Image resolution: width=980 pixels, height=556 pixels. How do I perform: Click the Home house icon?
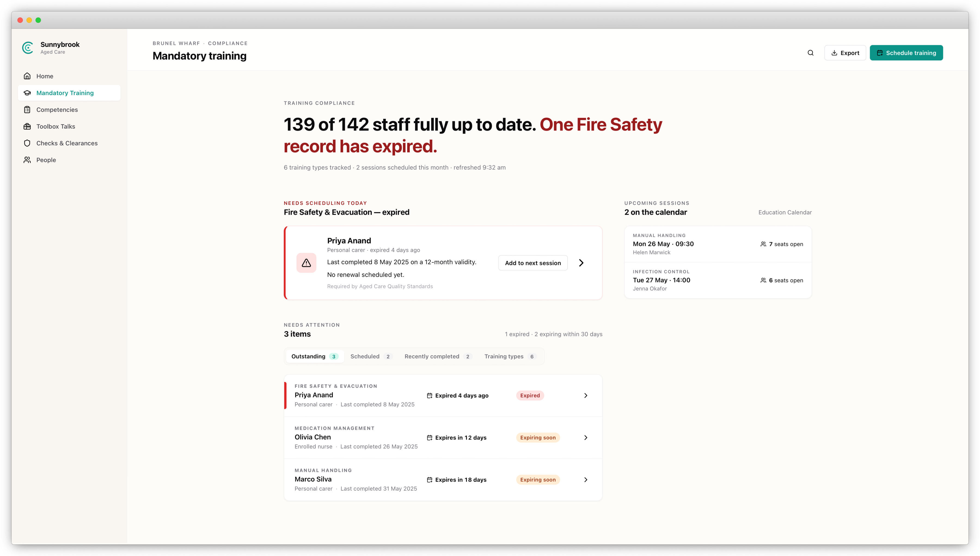(x=27, y=76)
